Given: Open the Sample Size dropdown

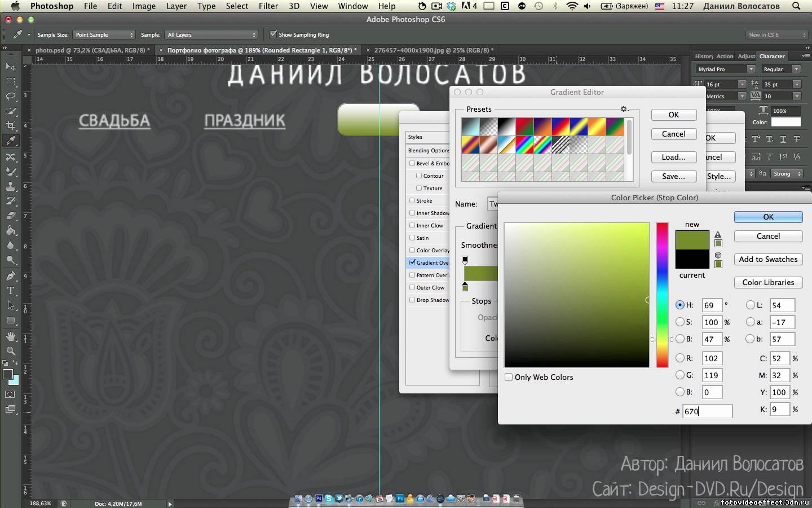Looking at the screenshot, I should click(104, 35).
